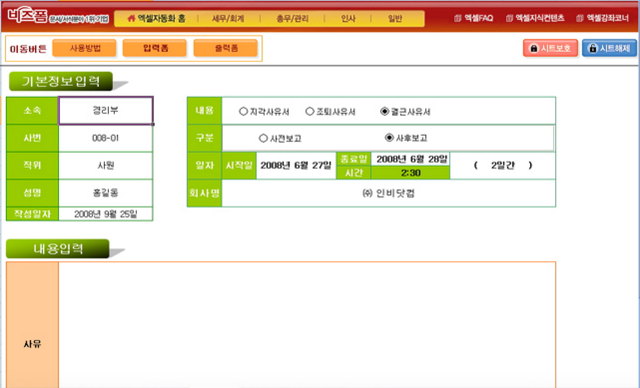Screen dimensions: 640x388
Task: Click the icon beside 엑셀지식컨텐츠
Action: coord(509,18)
